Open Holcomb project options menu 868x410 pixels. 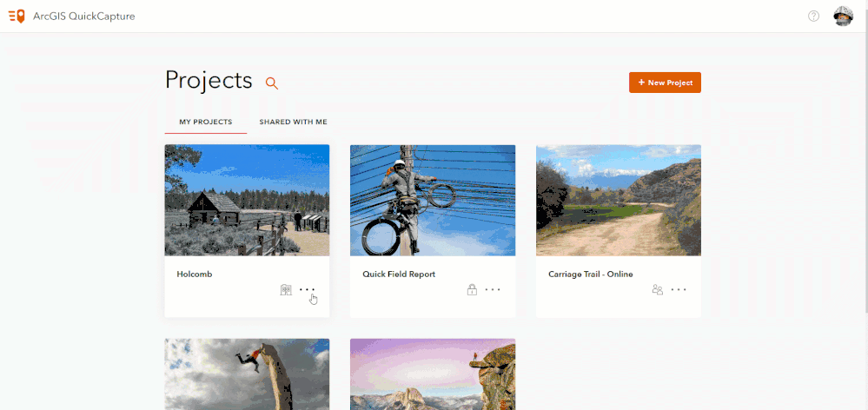point(307,289)
